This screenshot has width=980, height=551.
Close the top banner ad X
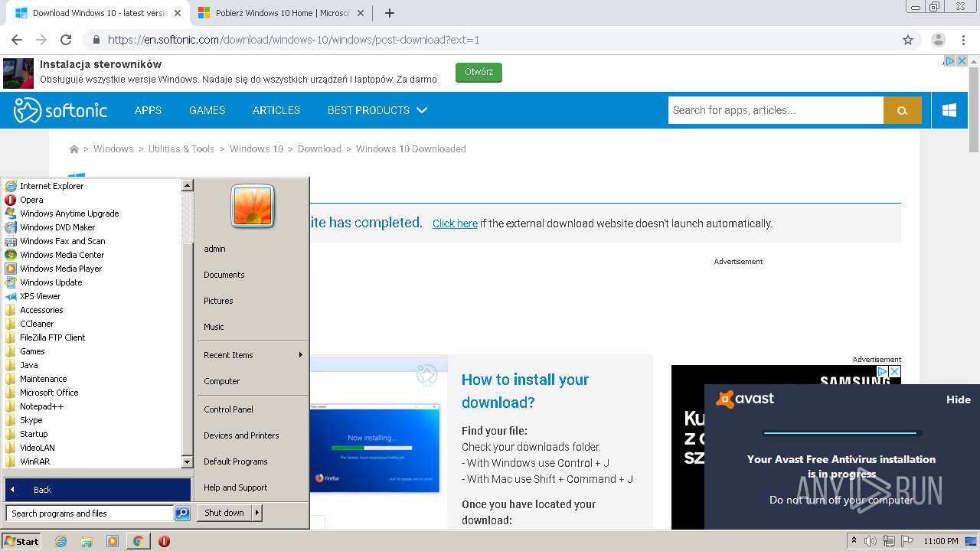pos(962,61)
